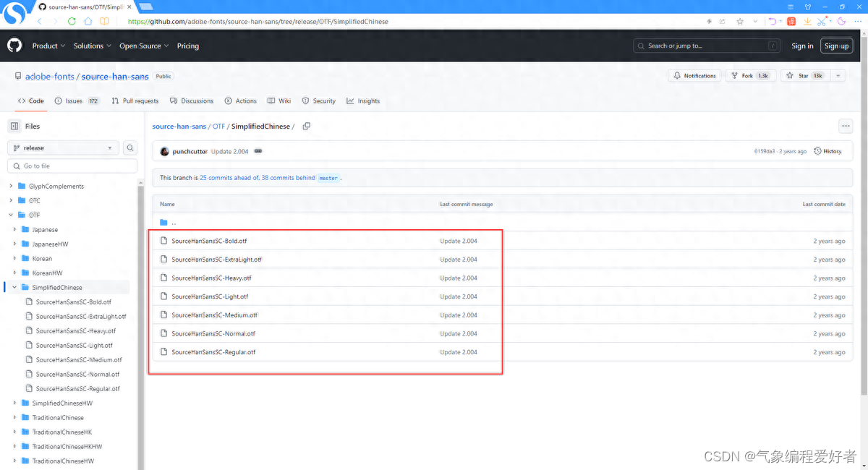Image resolution: width=868 pixels, height=470 pixels.
Task: Bookmark page with address bar star icon
Action: point(740,22)
